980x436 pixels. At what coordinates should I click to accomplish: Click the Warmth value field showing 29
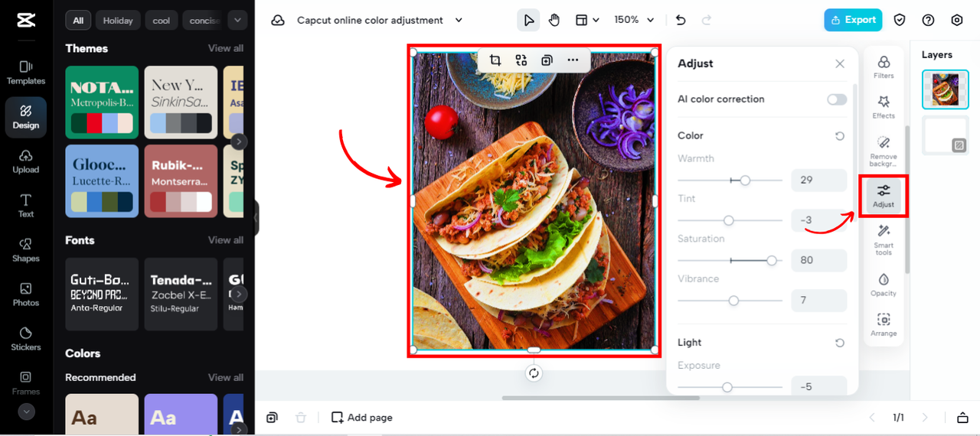818,180
